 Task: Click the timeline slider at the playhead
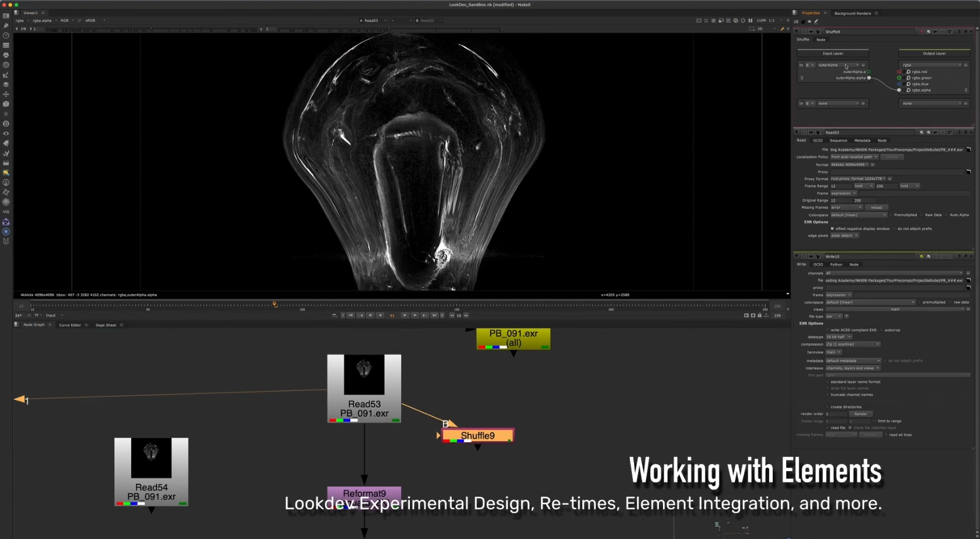(274, 303)
